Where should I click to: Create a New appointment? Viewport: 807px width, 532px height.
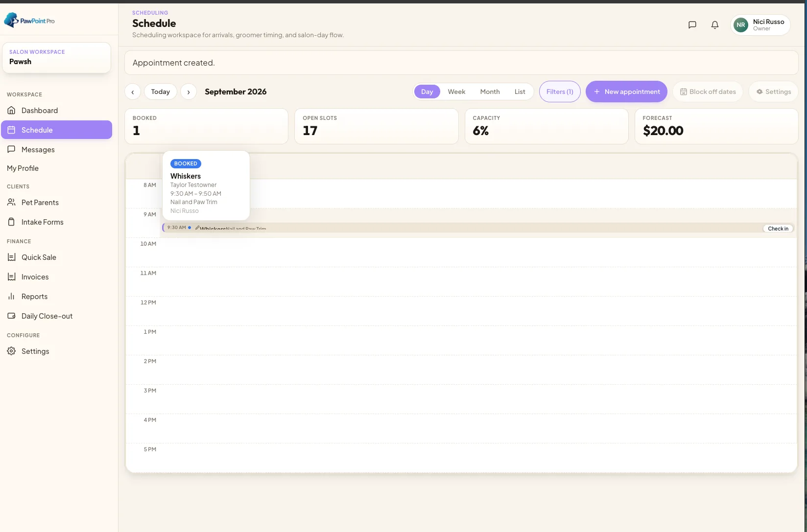point(626,92)
